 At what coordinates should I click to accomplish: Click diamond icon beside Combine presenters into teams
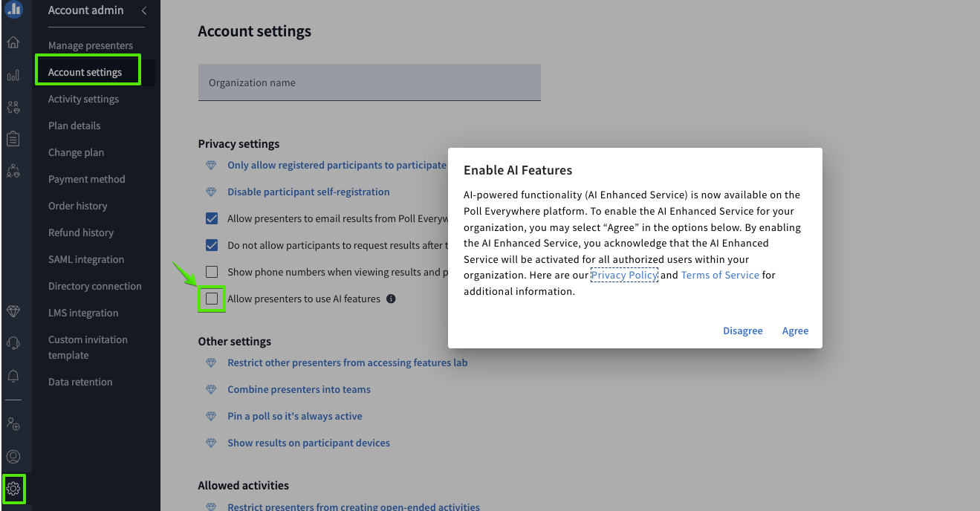(212, 389)
